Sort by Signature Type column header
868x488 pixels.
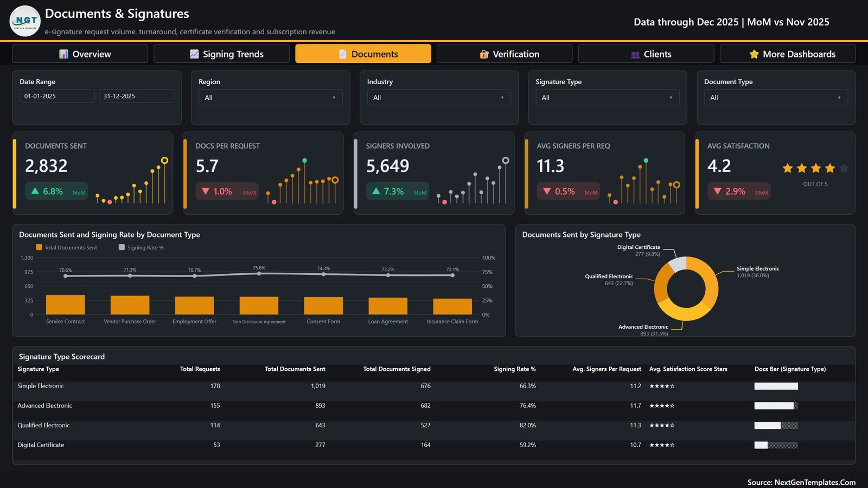point(38,369)
